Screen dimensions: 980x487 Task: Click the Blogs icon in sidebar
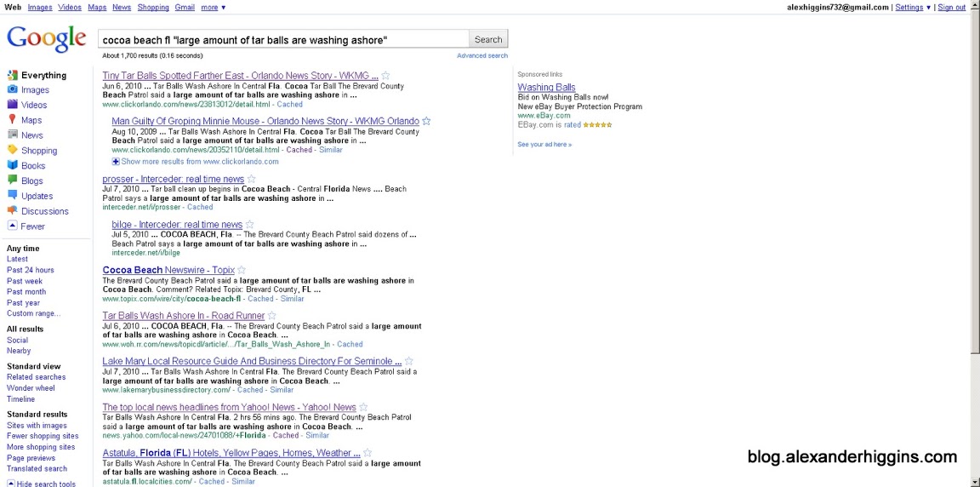pos(12,180)
